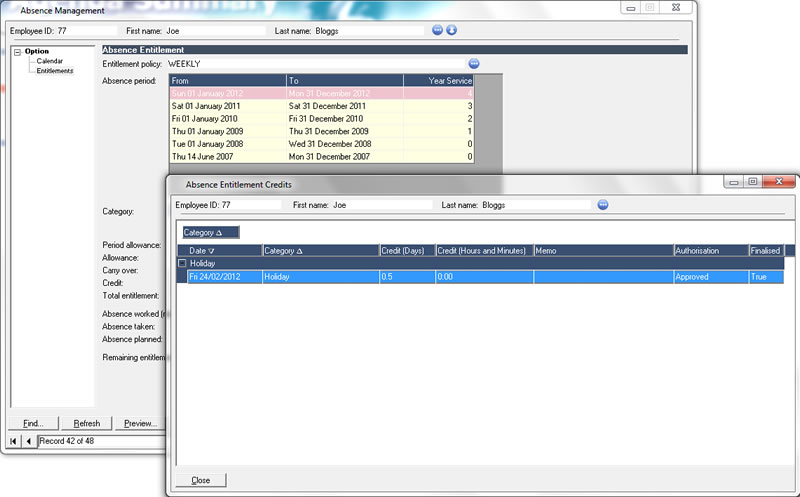Sort by the Date column header
This screenshot has height=497, width=800.
220,250
